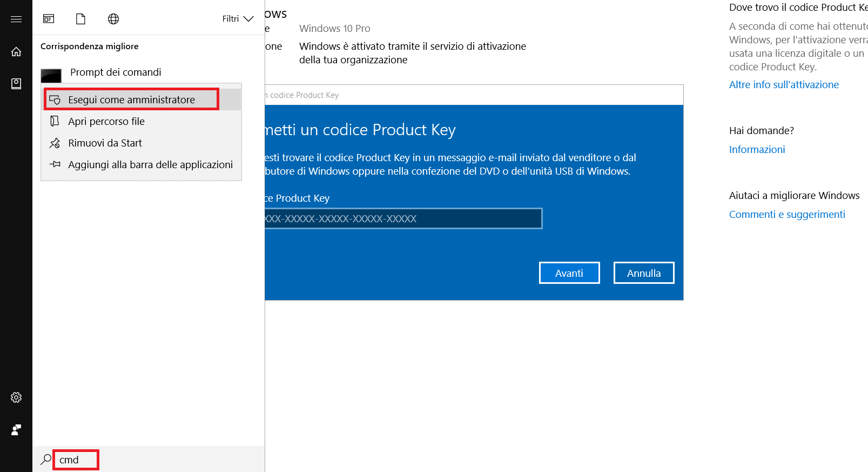Select the Corrispondenza migliore heading
Image resolution: width=868 pixels, height=472 pixels.
pyautogui.click(x=90, y=46)
